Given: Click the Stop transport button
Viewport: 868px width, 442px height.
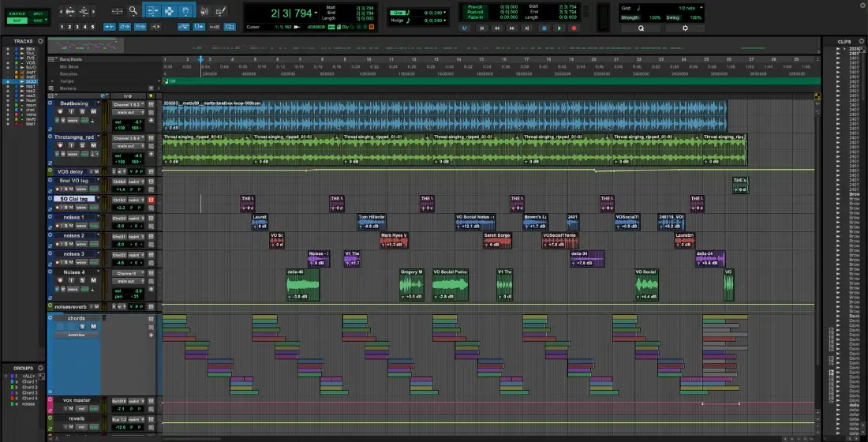Looking at the screenshot, I should point(544,28).
